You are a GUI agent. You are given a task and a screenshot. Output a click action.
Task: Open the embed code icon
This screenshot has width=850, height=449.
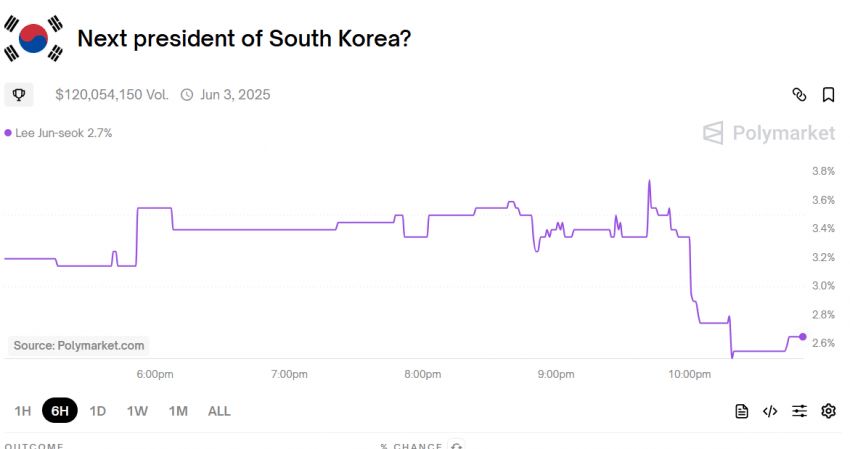(770, 411)
